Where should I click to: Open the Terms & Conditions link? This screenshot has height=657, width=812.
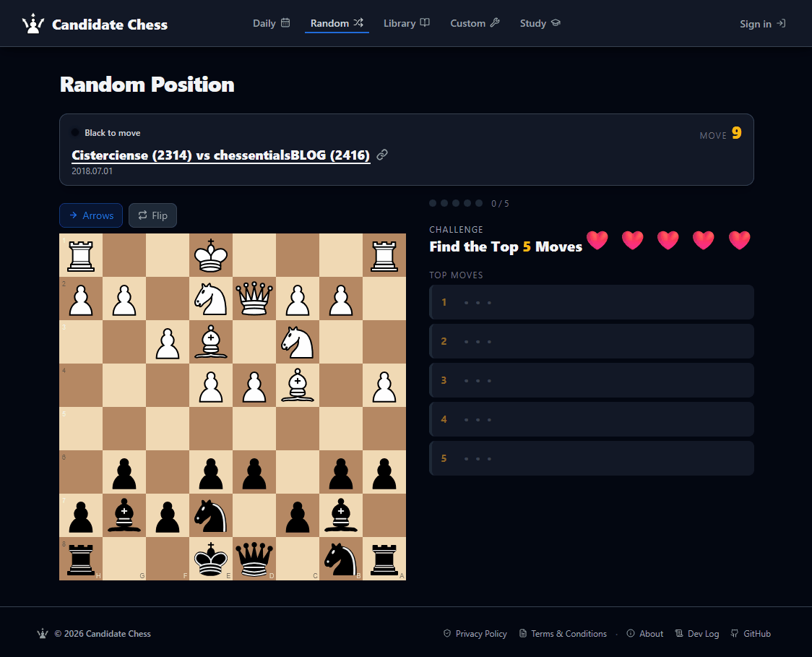(563, 634)
